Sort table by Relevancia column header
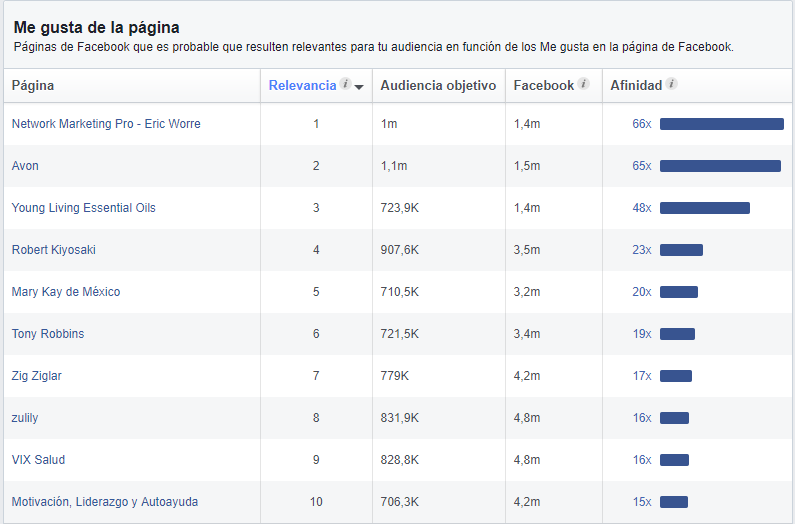This screenshot has width=795, height=524. tap(302, 86)
